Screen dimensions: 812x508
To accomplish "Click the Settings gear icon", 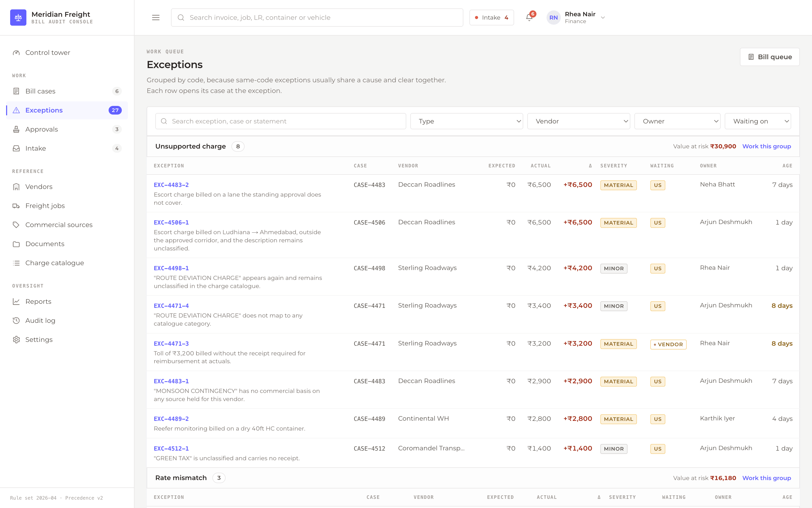I will (16, 340).
